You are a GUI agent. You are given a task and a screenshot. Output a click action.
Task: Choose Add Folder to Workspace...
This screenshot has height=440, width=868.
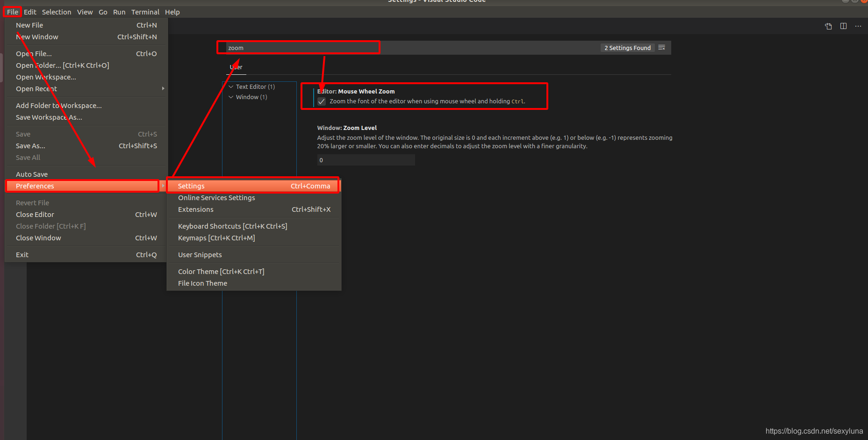[x=86, y=106]
